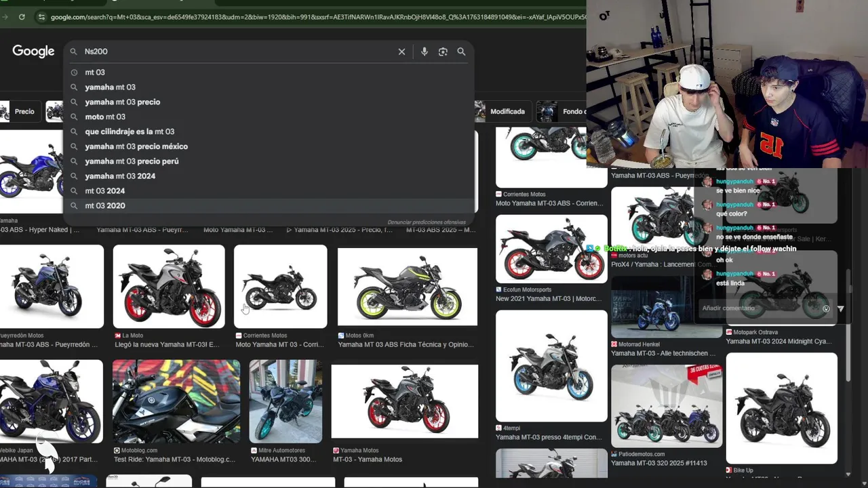Open Pueyrredón Motos blue MT-03 ABS thumbnail
This screenshot has height=488, width=868.
coord(52,287)
